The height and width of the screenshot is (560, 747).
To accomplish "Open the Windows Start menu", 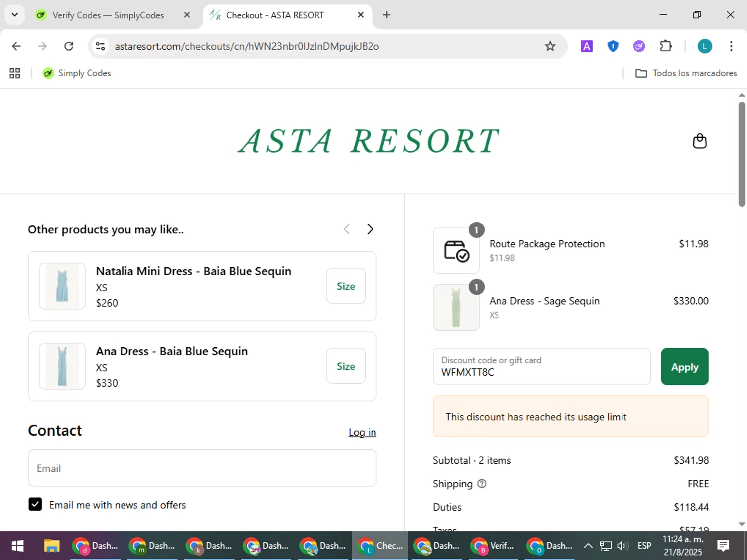I will [x=17, y=546].
